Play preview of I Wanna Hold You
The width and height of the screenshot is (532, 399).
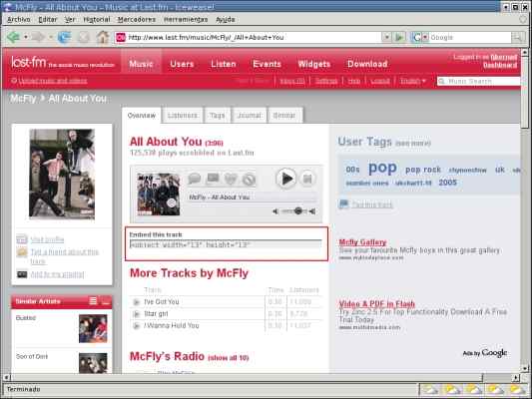coord(136,326)
